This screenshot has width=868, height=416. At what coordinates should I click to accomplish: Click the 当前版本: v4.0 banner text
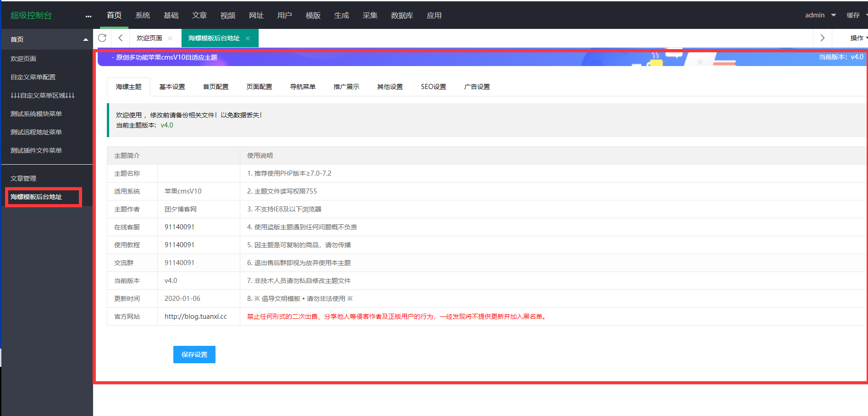click(x=841, y=57)
